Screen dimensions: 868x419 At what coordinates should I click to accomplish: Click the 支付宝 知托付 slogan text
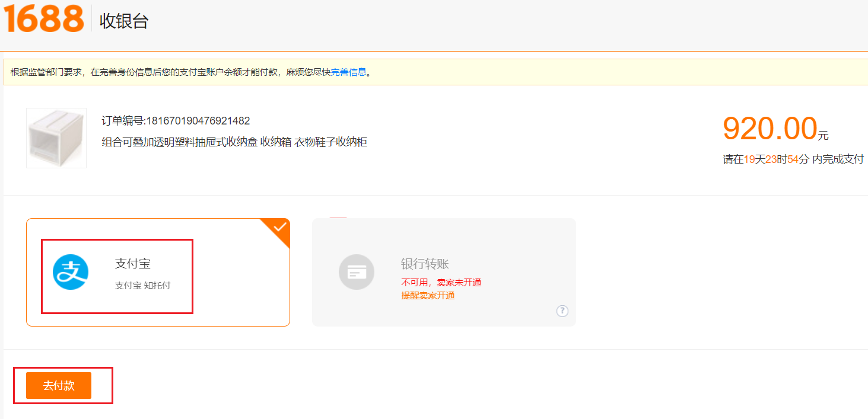tap(142, 286)
